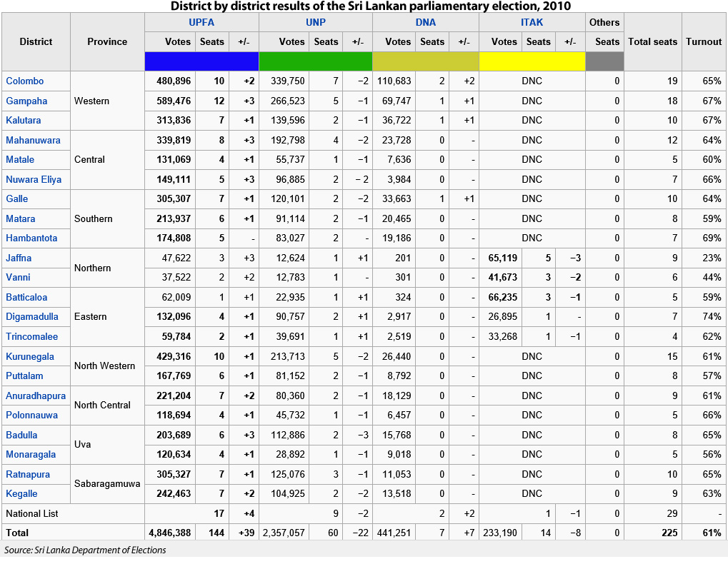
Task: Click the green UNP color bar
Action: click(316, 61)
